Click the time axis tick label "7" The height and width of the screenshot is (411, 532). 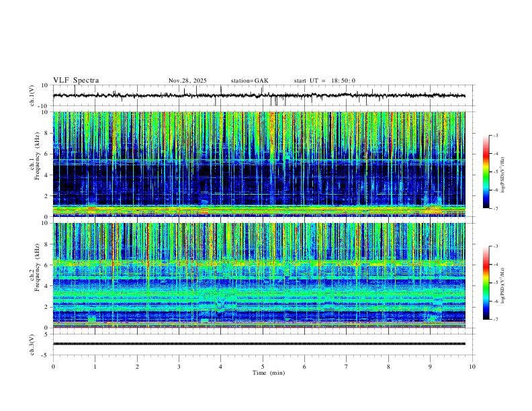[x=347, y=367]
